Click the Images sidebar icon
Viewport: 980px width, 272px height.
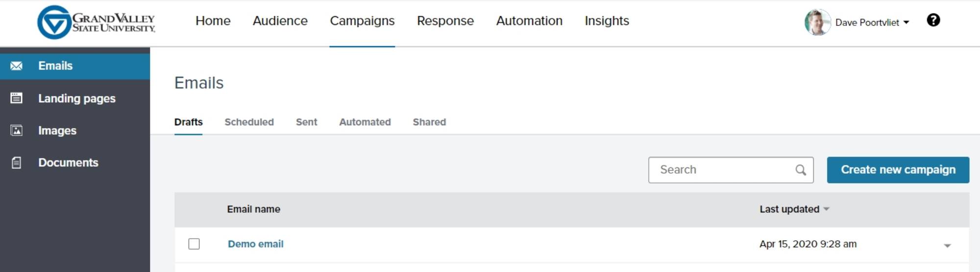coord(16,131)
